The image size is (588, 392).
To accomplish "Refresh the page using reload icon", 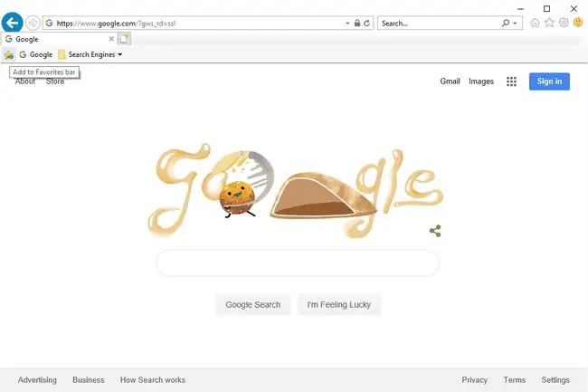I will coord(366,24).
